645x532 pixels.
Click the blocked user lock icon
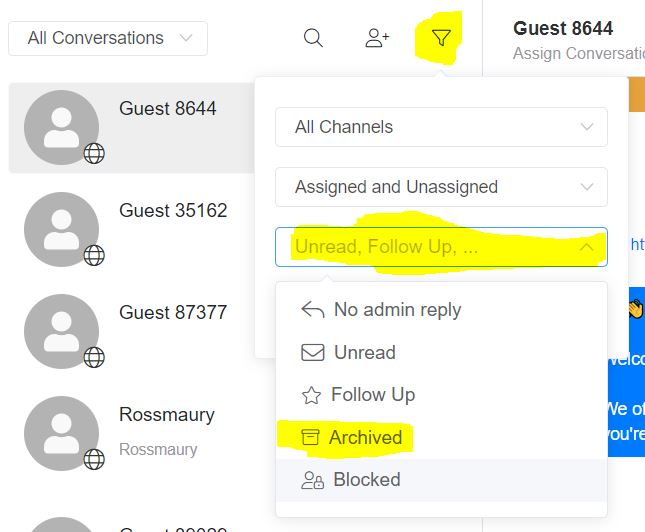pos(313,480)
